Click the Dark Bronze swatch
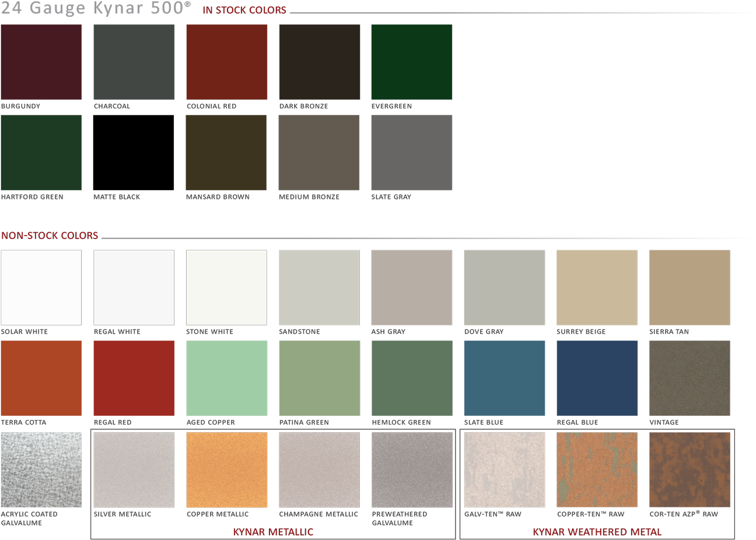Image resolution: width=756 pixels, height=540 pixels. coord(320,62)
